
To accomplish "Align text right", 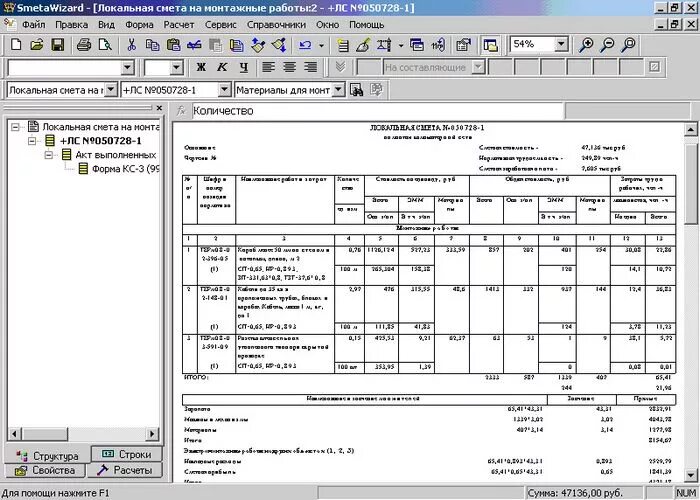I will click(x=310, y=67).
